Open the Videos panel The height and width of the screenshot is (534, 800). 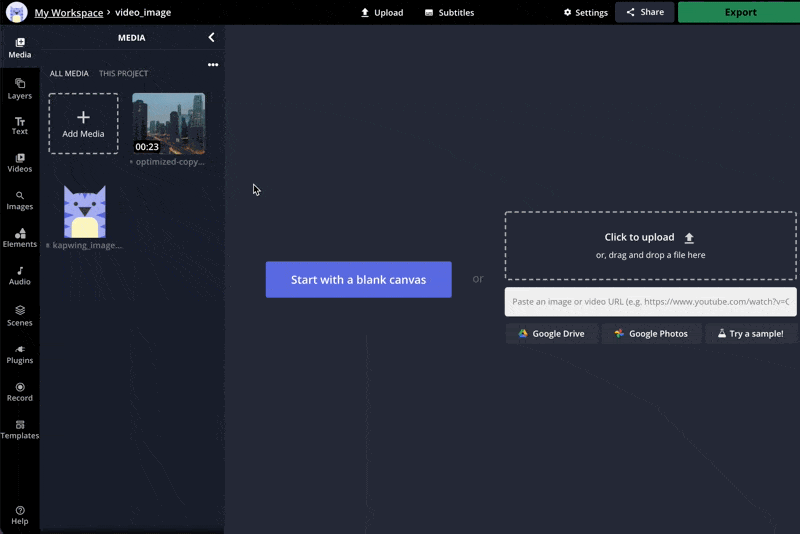click(x=19, y=162)
